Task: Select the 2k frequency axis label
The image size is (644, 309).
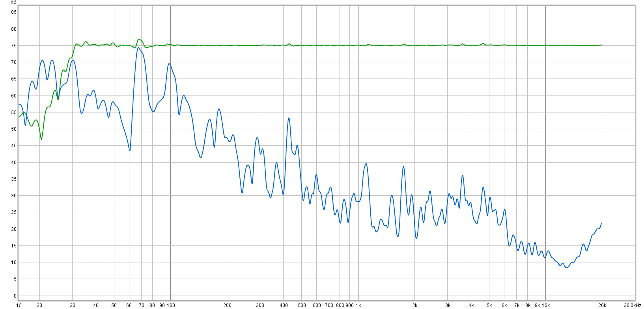Action: pos(414,305)
